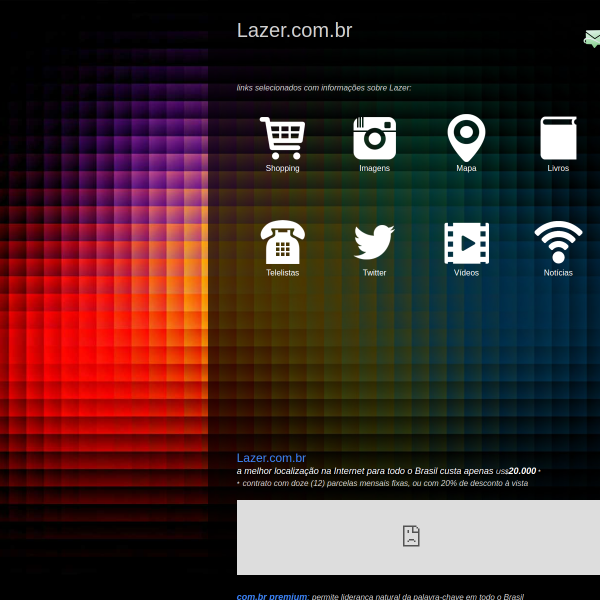Open the Vídeos film strip icon
This screenshot has height=600, width=600.
point(466,243)
